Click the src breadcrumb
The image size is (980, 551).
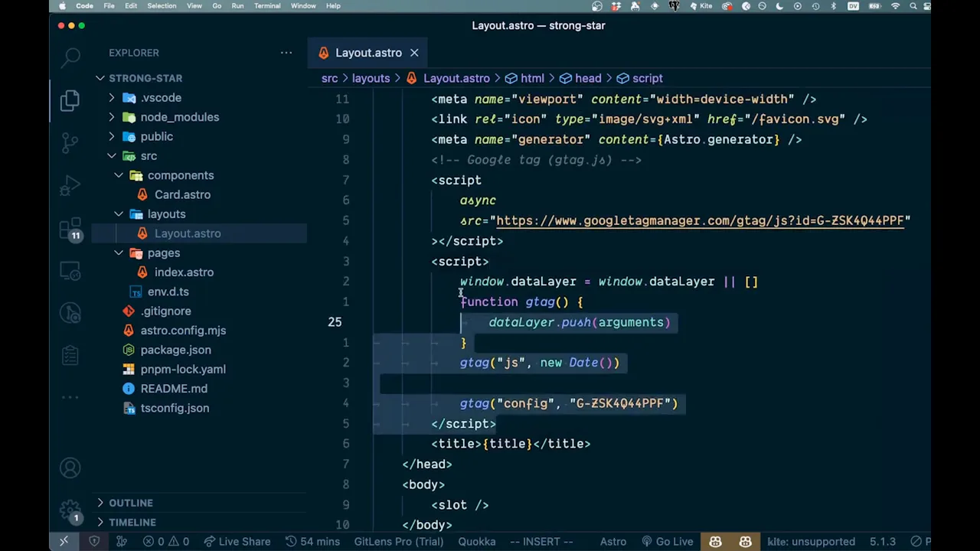pos(329,78)
